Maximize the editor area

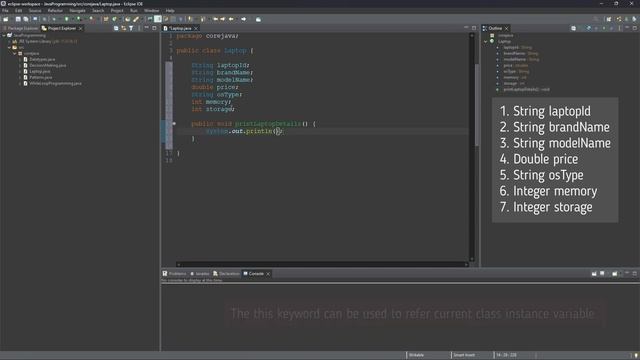474,28
